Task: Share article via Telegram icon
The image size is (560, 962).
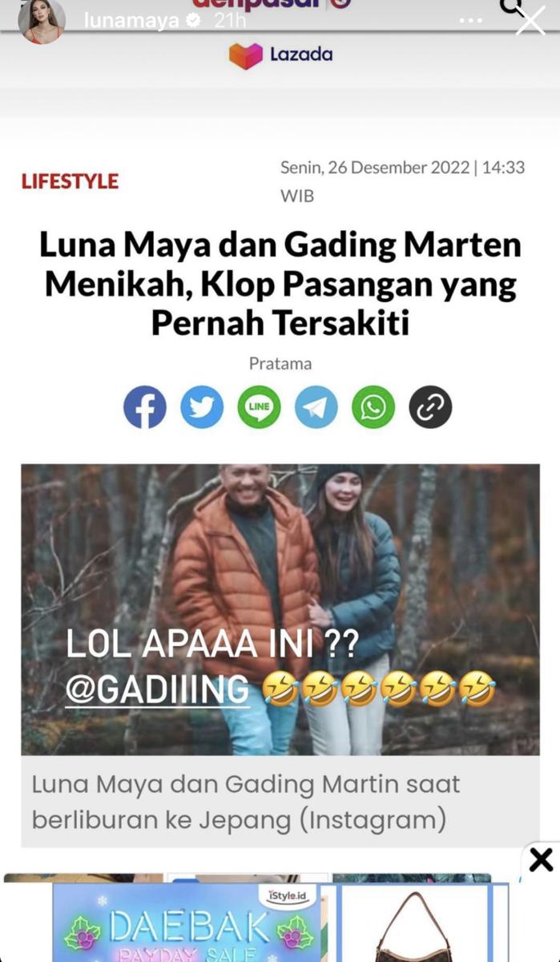Action: tap(316, 407)
